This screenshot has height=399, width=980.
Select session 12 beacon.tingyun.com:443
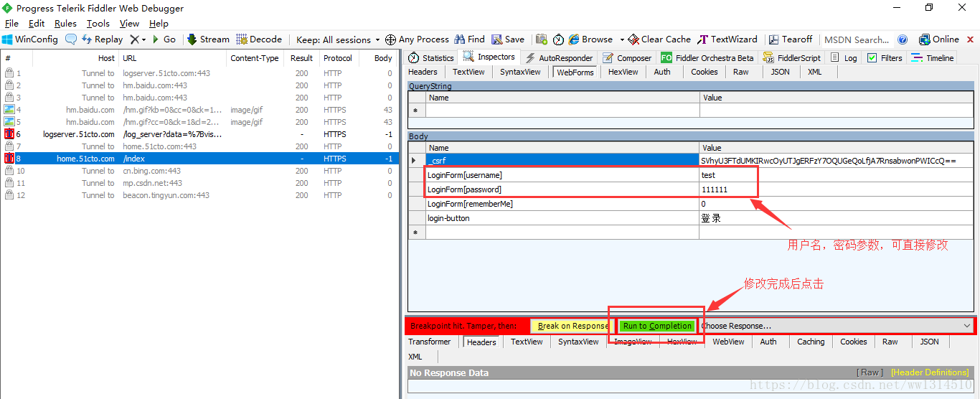click(199, 195)
